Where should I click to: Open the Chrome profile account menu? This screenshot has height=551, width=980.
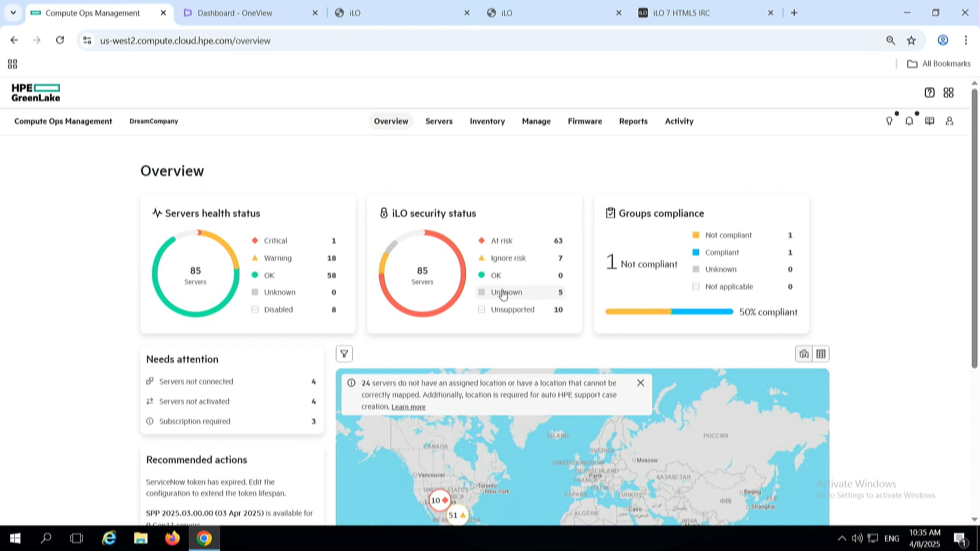[942, 40]
